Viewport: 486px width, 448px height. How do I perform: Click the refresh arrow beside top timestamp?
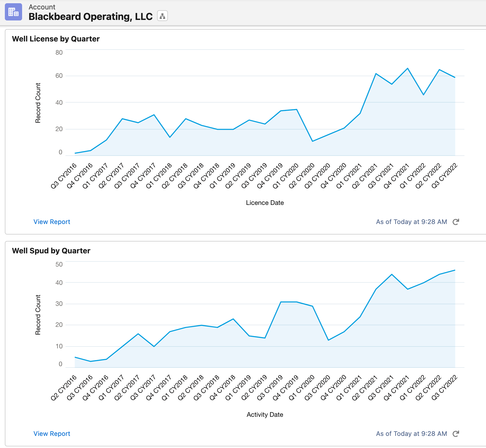pyautogui.click(x=456, y=222)
